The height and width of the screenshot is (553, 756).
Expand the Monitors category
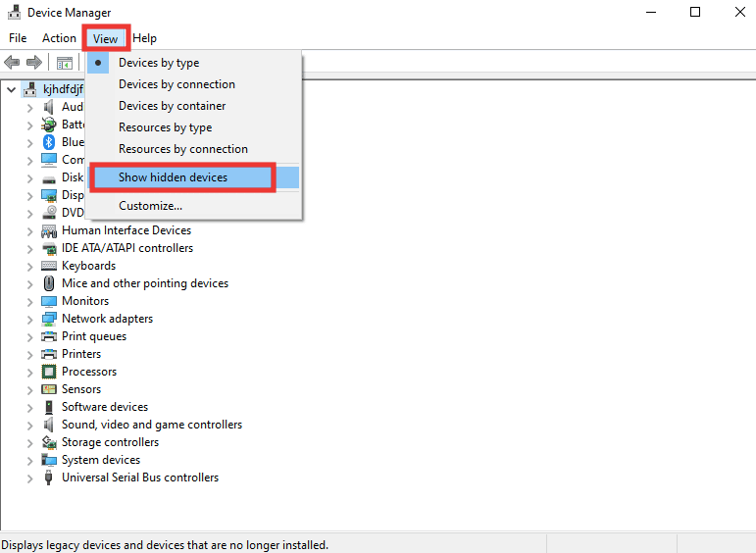(x=29, y=302)
